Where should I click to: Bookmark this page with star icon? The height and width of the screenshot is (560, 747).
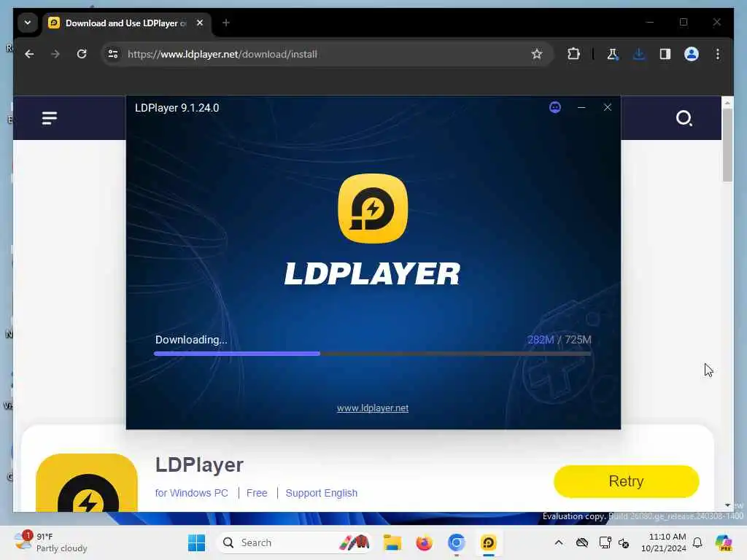tap(537, 54)
